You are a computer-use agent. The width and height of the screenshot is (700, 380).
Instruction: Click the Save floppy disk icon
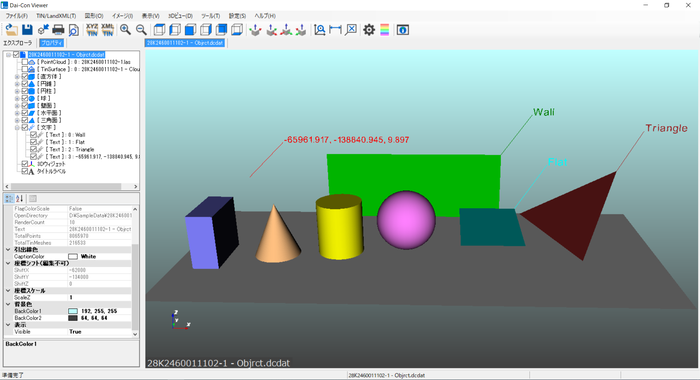(x=27, y=30)
